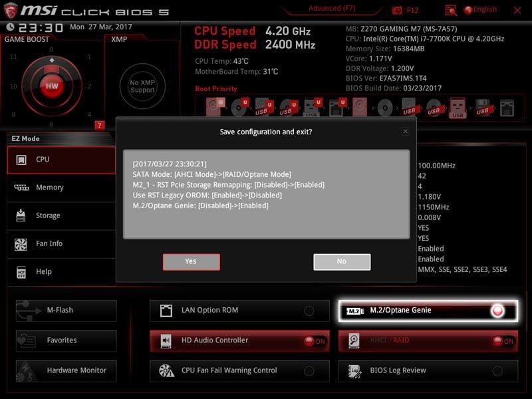Enable the LAN Option ROM toggle

click(x=309, y=311)
